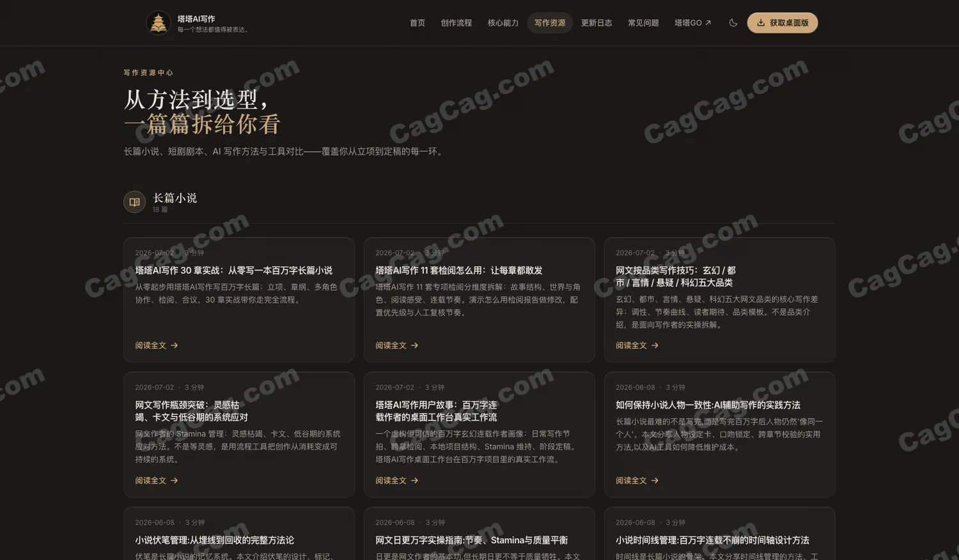
Task: Click the 18 篇 article count
Action: pos(160,210)
